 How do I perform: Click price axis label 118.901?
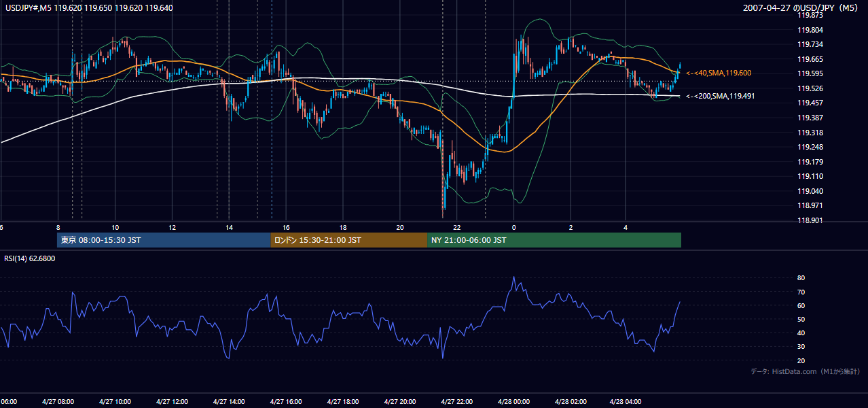coord(810,220)
